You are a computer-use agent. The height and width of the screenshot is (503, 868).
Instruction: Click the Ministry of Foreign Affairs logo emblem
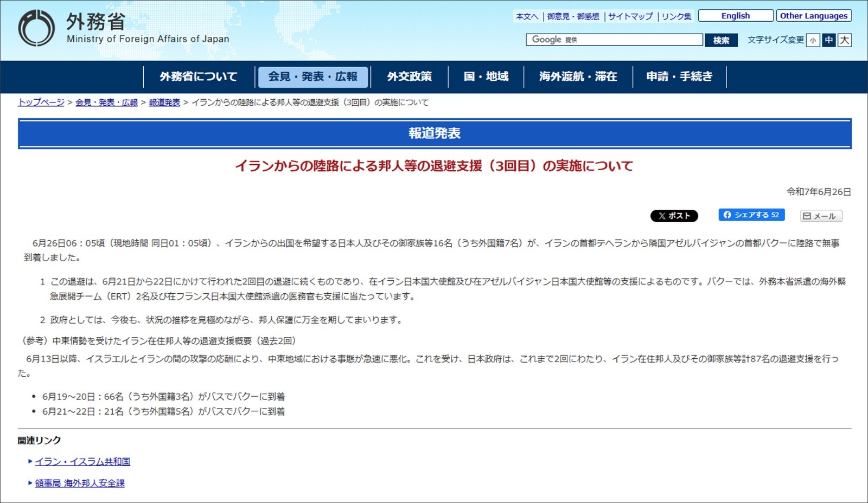pyautogui.click(x=36, y=28)
